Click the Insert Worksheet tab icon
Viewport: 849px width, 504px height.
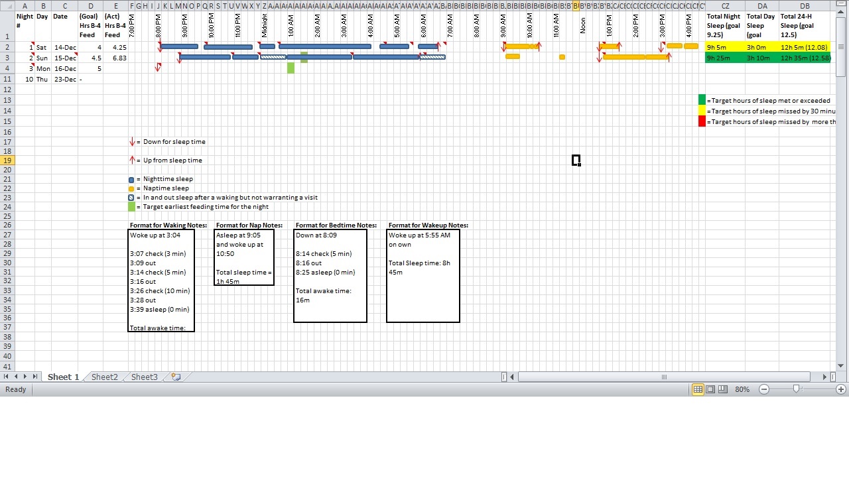pos(176,377)
